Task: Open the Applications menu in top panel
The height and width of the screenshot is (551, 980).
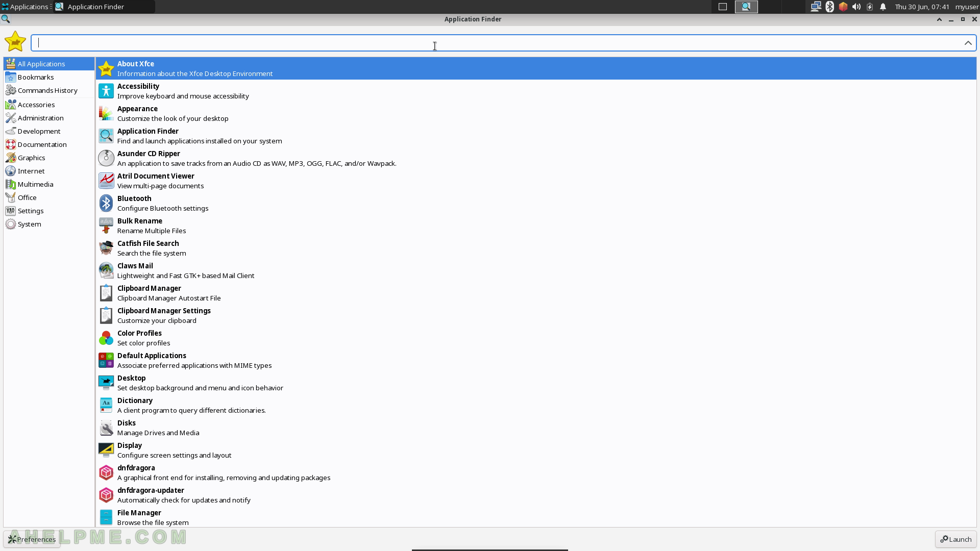Action: (26, 7)
